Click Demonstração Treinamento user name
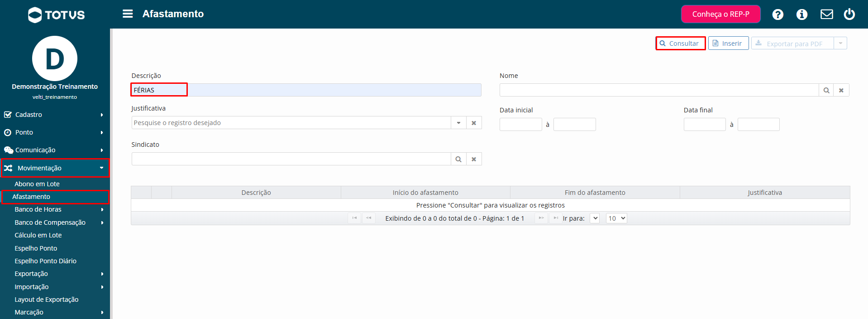 pyautogui.click(x=55, y=87)
